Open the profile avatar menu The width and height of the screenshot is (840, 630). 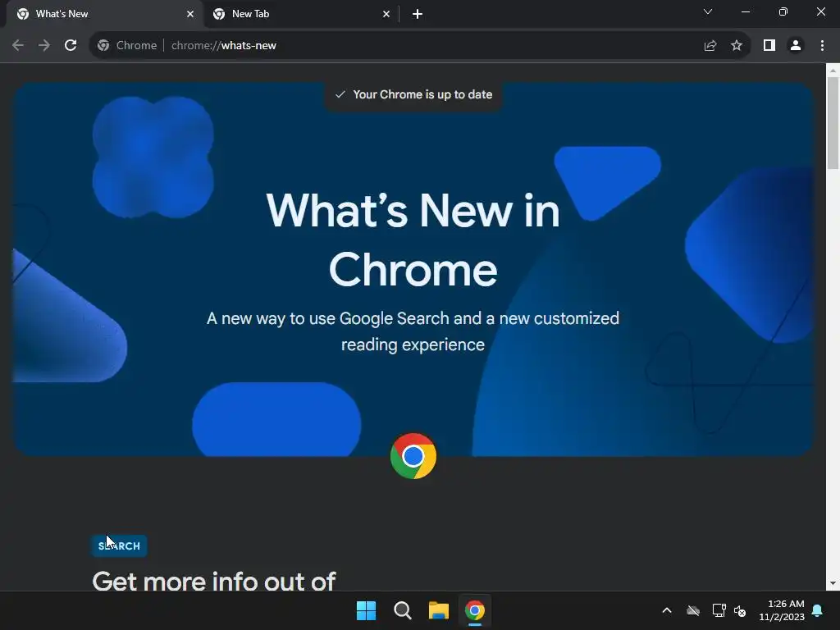click(x=796, y=46)
